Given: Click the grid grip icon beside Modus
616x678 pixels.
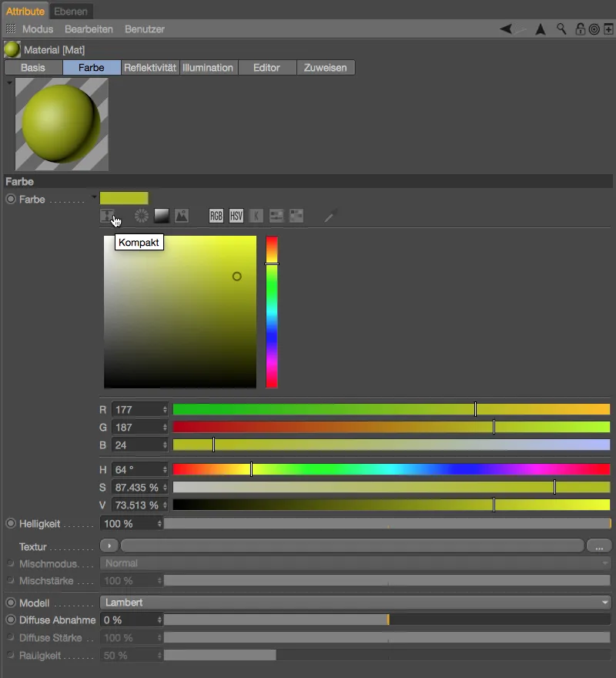Looking at the screenshot, I should (11, 29).
